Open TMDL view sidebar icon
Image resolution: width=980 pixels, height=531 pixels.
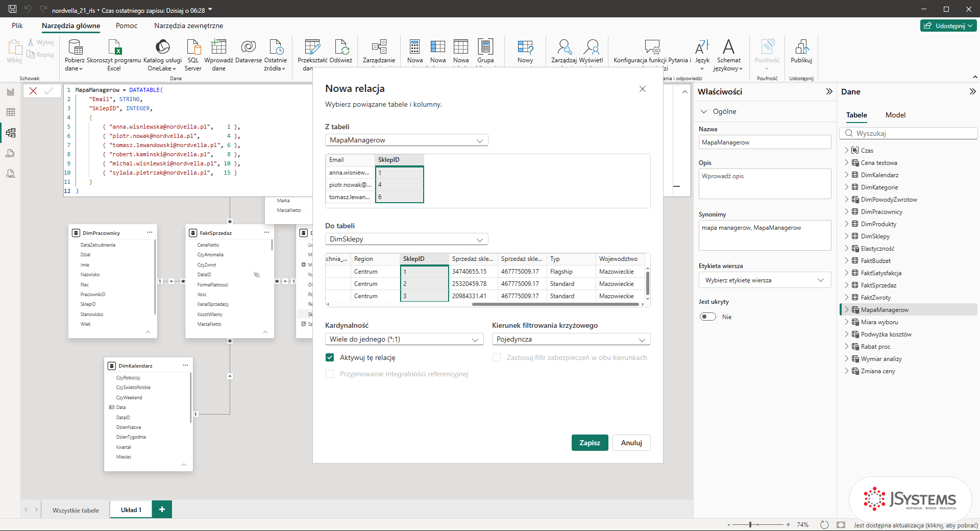click(11, 174)
